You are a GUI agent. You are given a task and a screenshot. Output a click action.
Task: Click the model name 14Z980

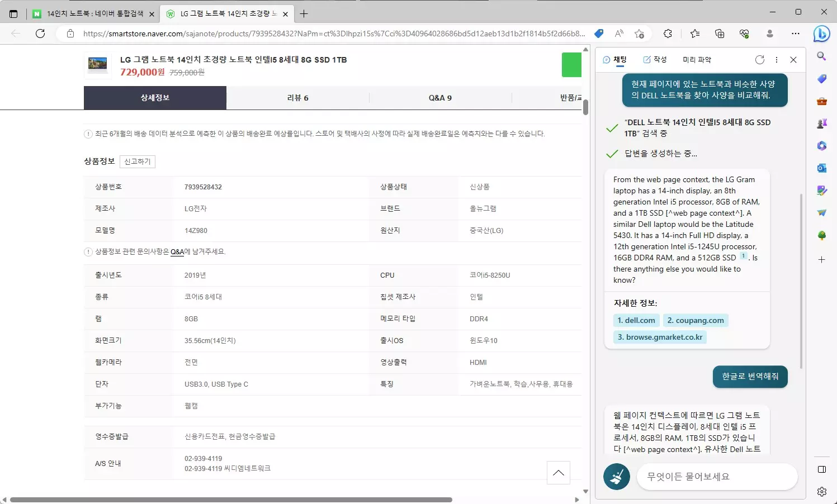[x=196, y=231]
